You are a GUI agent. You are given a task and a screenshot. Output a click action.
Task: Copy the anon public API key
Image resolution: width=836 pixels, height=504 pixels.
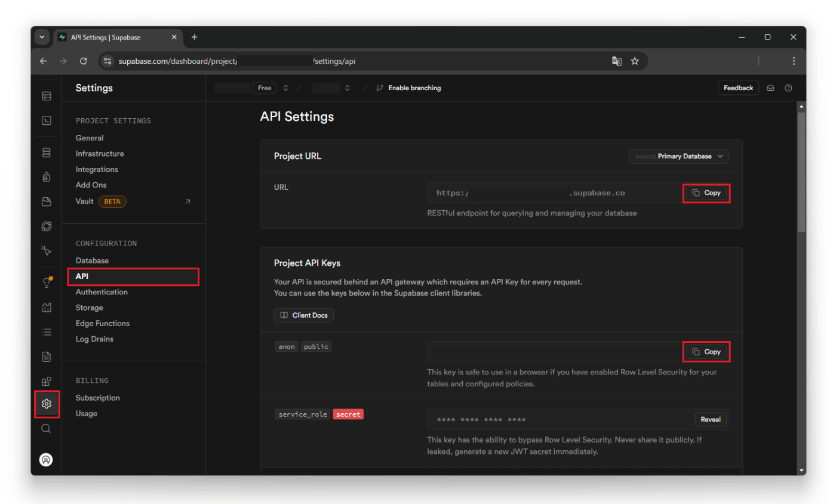pyautogui.click(x=706, y=352)
